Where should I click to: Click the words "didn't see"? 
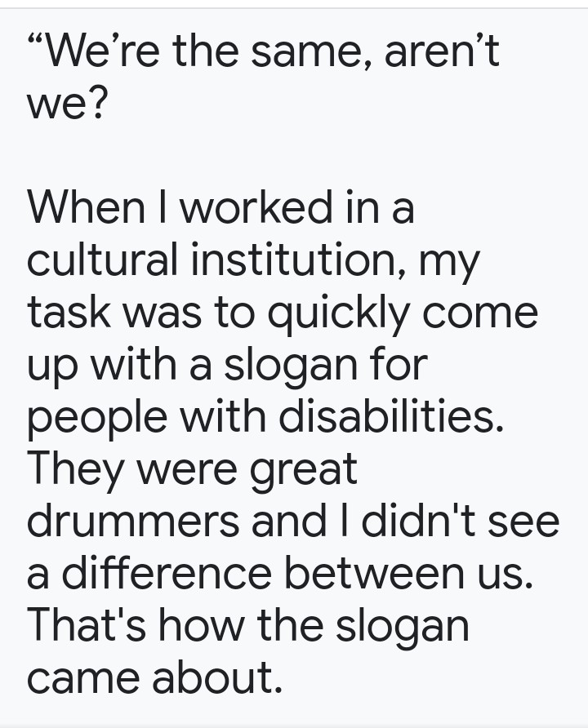click(x=461, y=520)
